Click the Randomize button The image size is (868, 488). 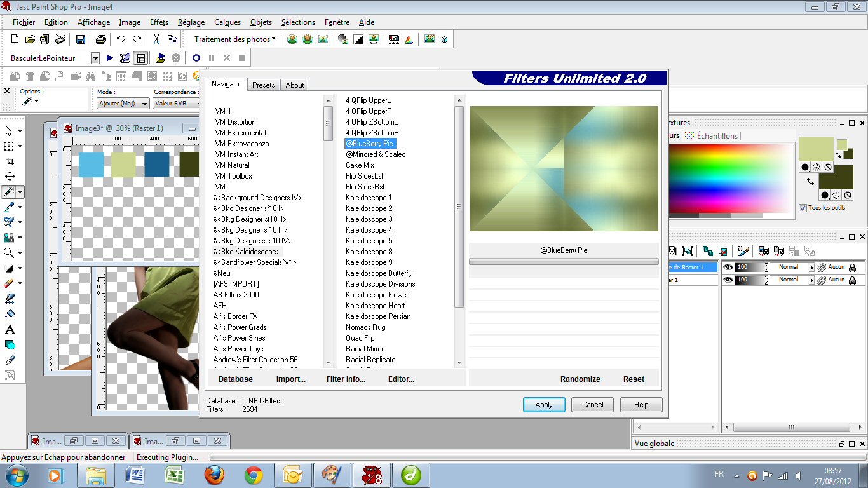(580, 379)
